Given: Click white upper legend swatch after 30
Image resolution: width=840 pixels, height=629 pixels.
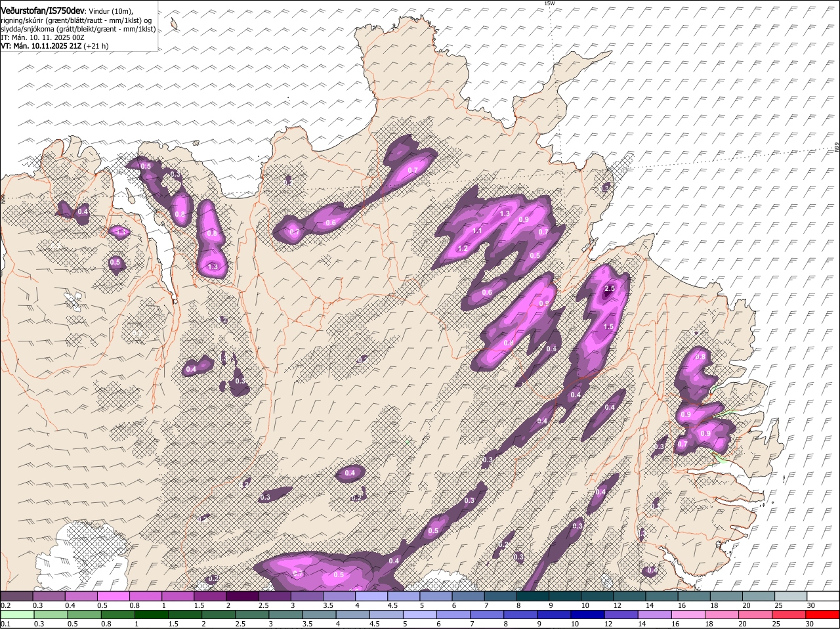Looking at the screenshot, I should [x=824, y=596].
